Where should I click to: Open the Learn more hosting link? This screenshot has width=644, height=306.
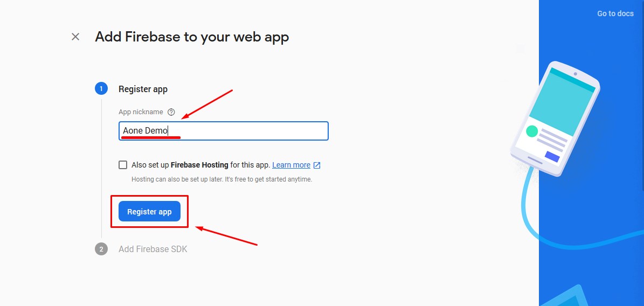tap(291, 165)
